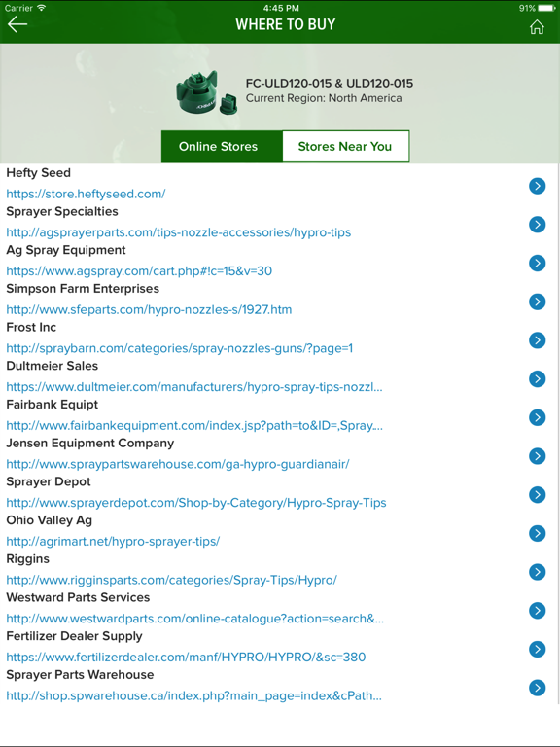Visit the fertilizerdealer.com HYPRO link

click(x=186, y=657)
